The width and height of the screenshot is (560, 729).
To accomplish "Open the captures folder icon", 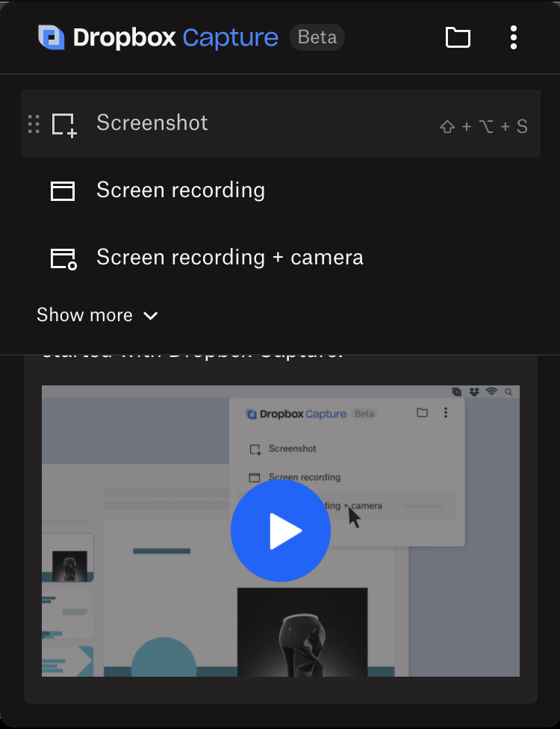I will point(458,37).
